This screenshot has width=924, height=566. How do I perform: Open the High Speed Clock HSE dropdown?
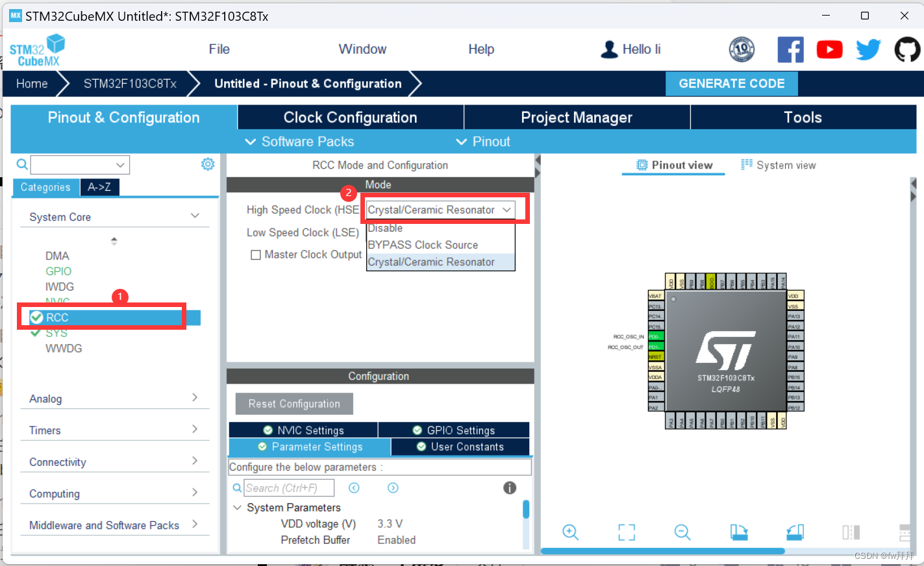pyautogui.click(x=440, y=210)
